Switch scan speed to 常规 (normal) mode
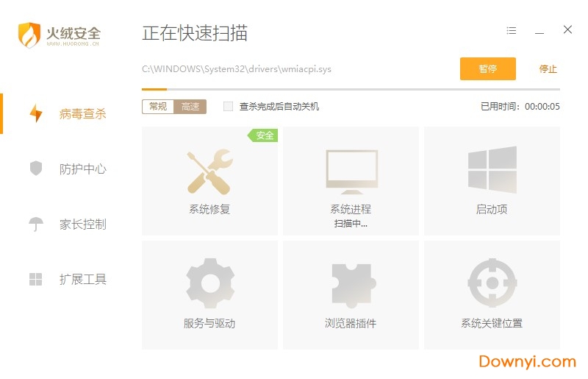 coord(158,107)
